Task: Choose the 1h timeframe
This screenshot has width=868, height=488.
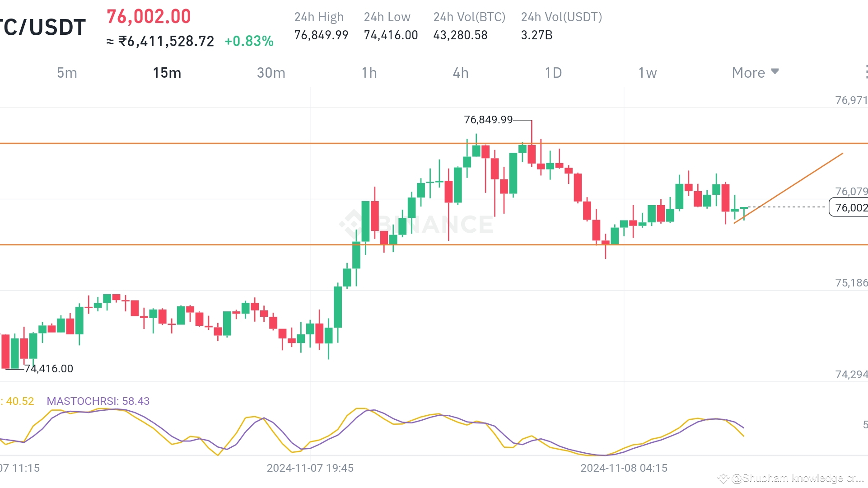Action: click(x=369, y=73)
